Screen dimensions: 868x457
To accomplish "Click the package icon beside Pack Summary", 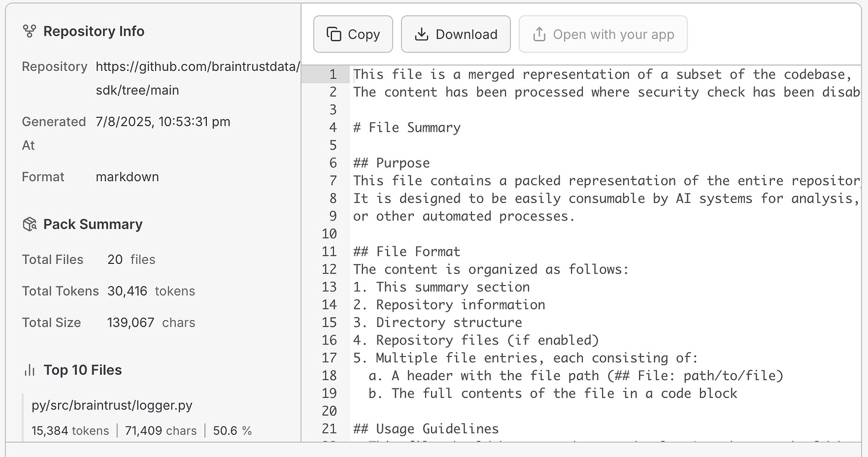I will click(x=30, y=224).
